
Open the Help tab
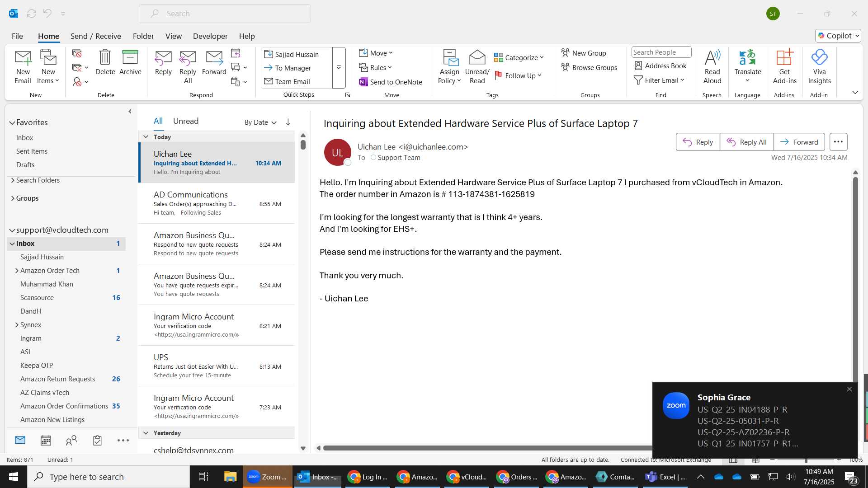pyautogui.click(x=247, y=36)
